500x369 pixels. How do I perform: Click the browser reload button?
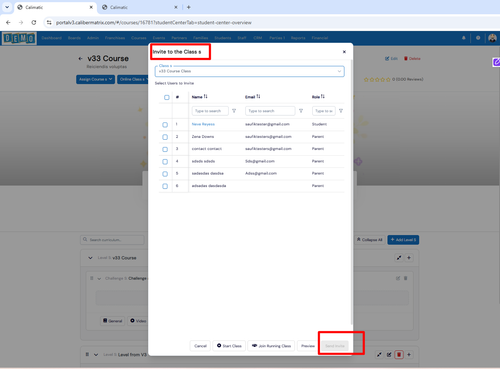coord(34,22)
